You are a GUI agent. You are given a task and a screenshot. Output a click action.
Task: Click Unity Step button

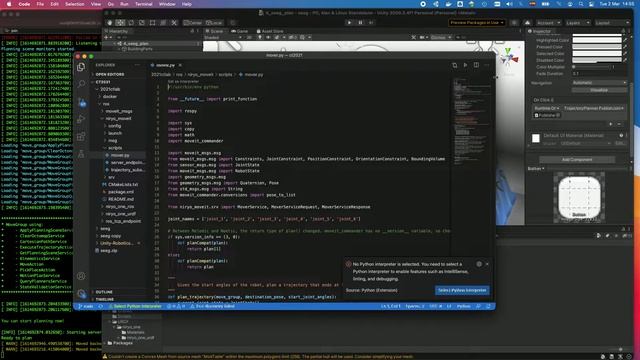pyautogui.click(x=371, y=22)
